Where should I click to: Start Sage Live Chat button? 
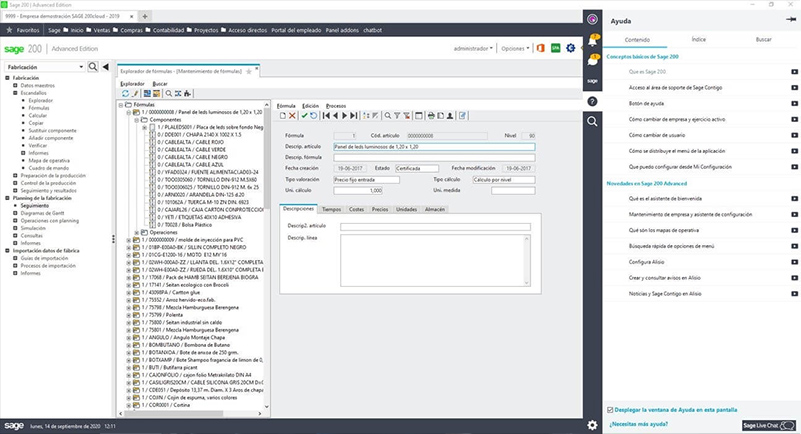pos(768,425)
